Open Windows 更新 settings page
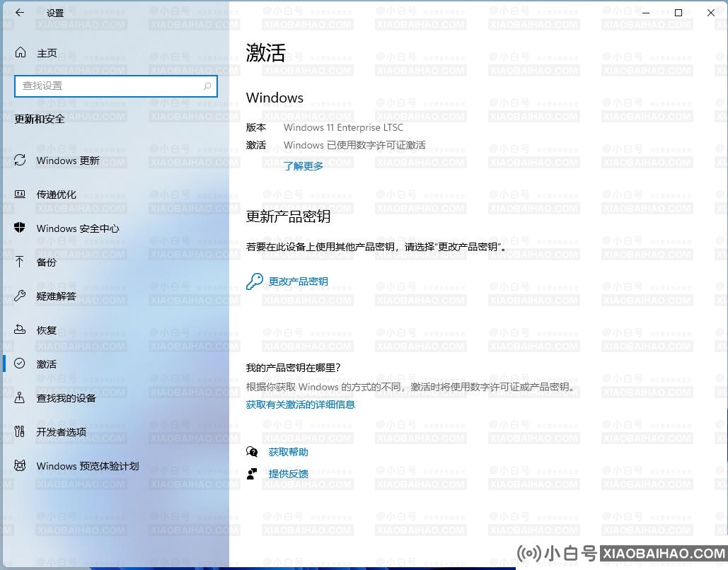This screenshot has width=728, height=570. (68, 161)
